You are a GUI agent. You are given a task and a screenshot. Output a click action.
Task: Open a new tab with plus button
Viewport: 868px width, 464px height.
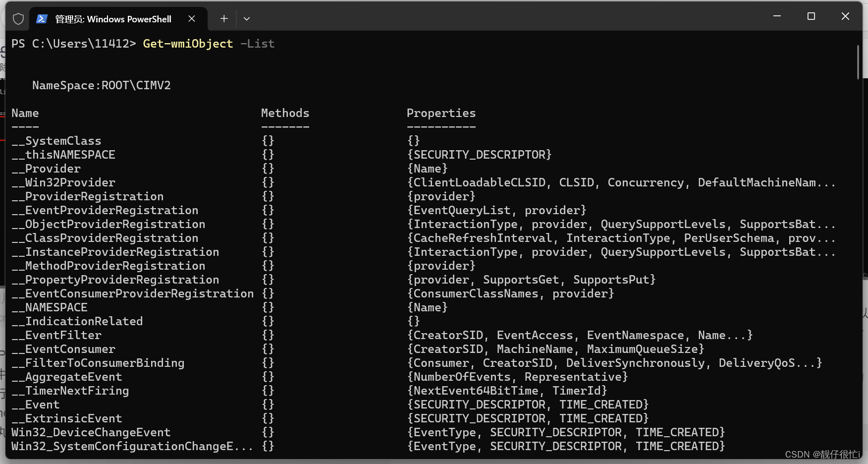coord(224,19)
